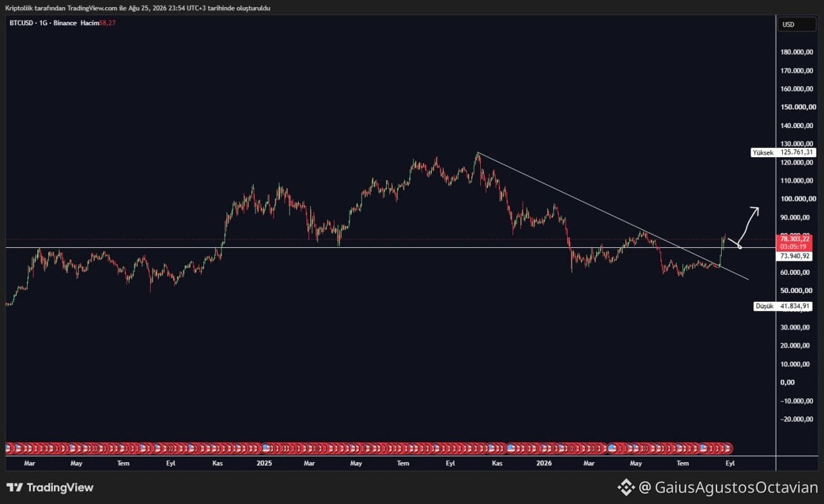Viewport: 824px width, 504px height.
Task: Click the snapshot creation header text
Action: tap(138, 8)
